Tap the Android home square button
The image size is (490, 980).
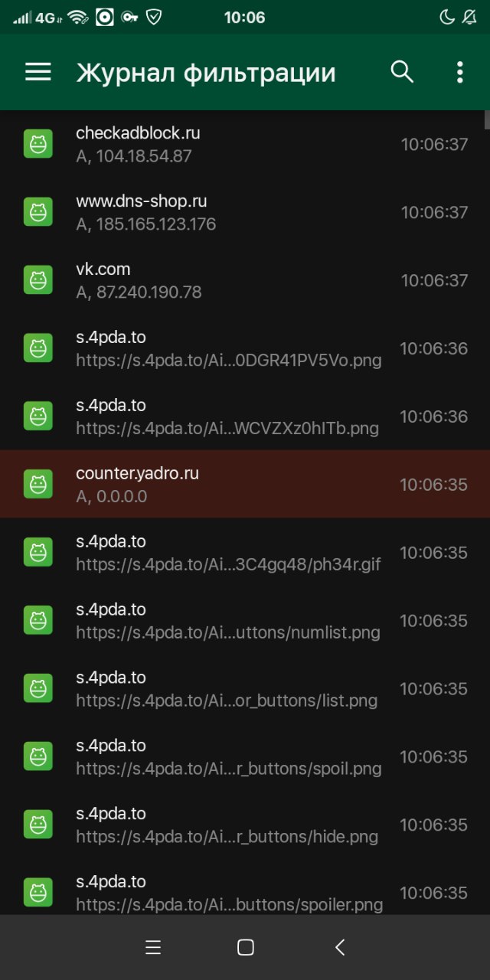pyautogui.click(x=245, y=947)
